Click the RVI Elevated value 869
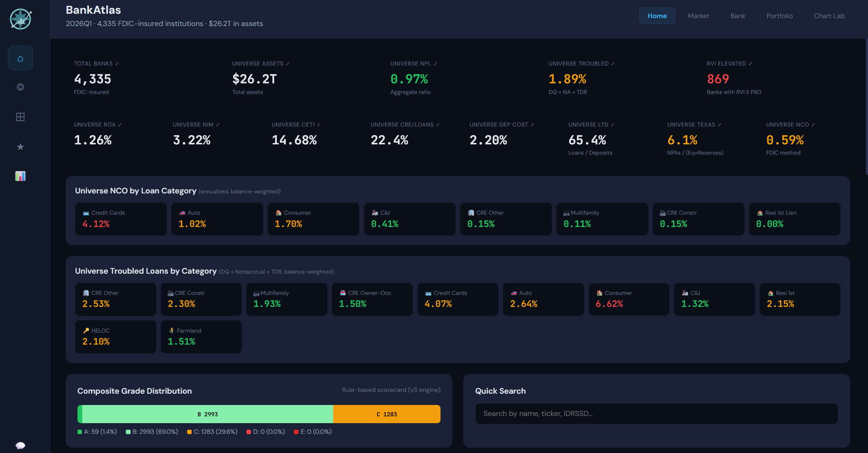 [718, 79]
